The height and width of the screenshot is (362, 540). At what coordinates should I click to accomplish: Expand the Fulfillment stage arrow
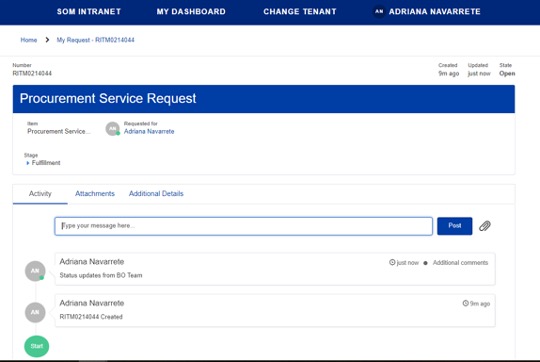28,163
